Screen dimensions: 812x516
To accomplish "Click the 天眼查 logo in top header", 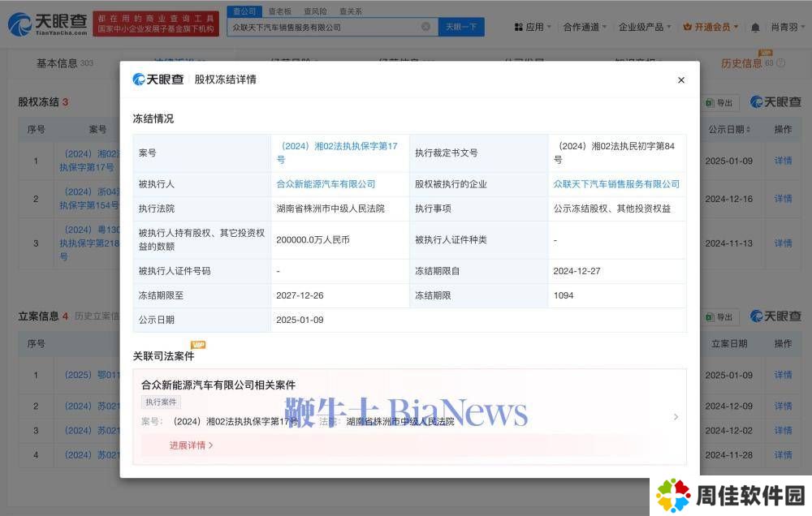I will (x=48, y=24).
